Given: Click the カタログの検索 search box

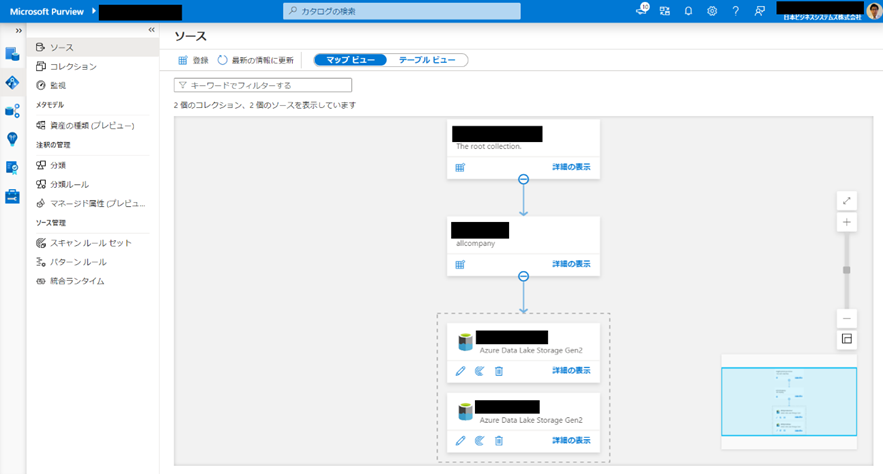Looking at the screenshot, I should 402,11.
